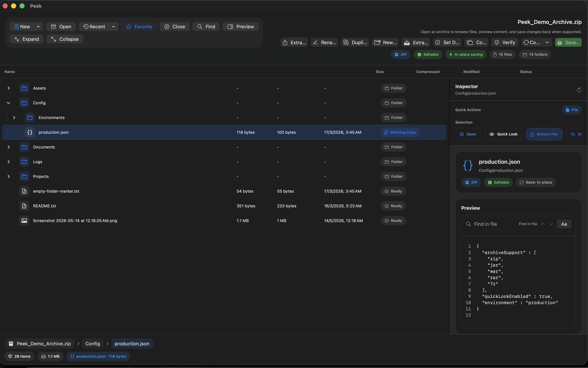The height and width of the screenshot is (368, 588).
Task: Click the Quick Look eye button
Action: pyautogui.click(x=503, y=134)
